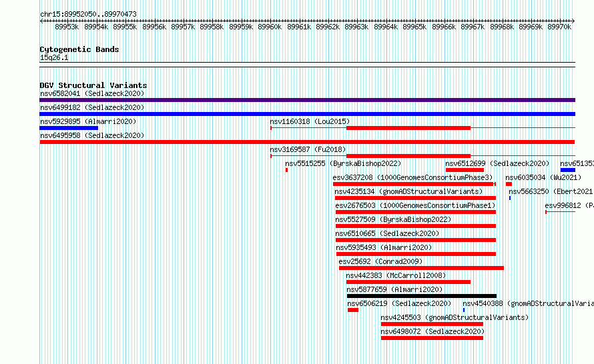Open the esv25692 (Conrad2009) label

380,261
